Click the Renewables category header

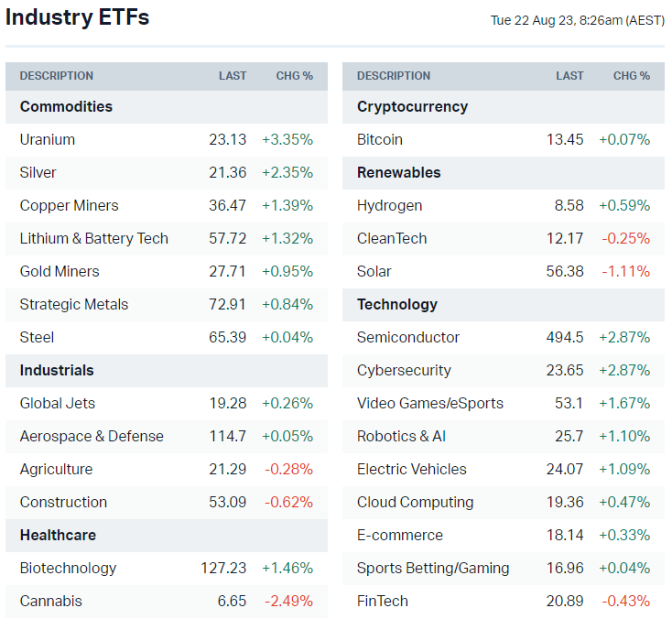[x=398, y=172]
